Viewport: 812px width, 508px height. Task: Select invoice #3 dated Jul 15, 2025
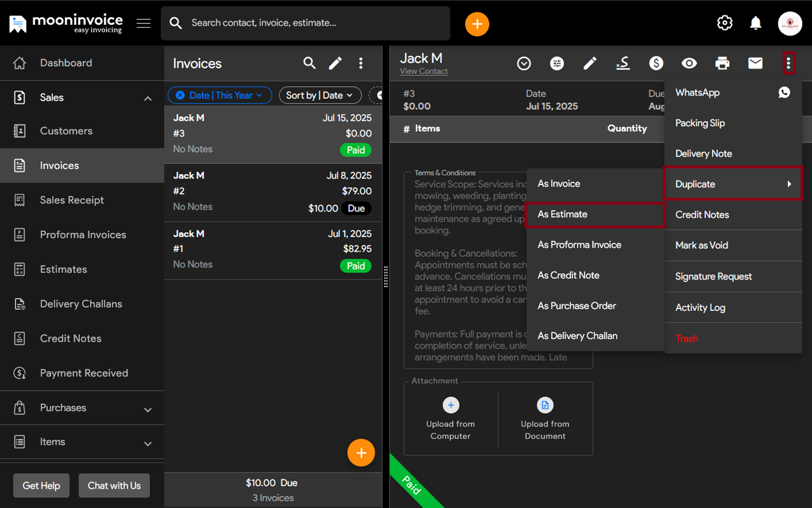pyautogui.click(x=273, y=134)
